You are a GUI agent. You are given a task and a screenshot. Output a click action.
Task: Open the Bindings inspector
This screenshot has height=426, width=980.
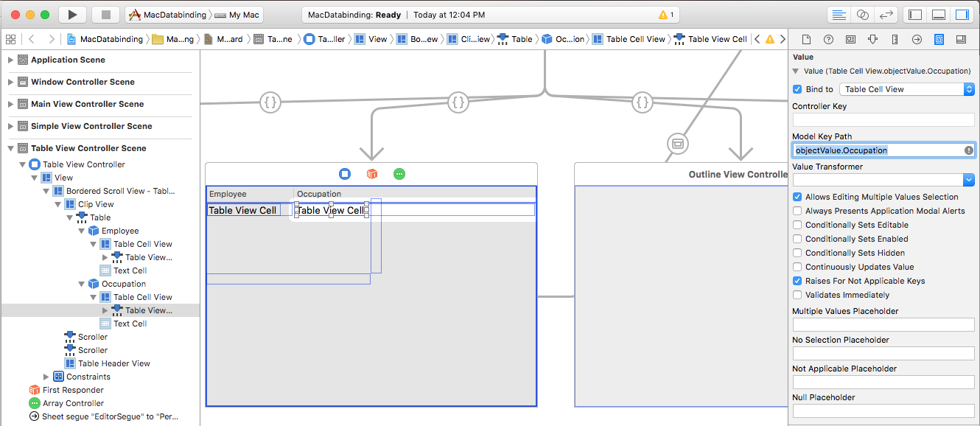coord(939,39)
